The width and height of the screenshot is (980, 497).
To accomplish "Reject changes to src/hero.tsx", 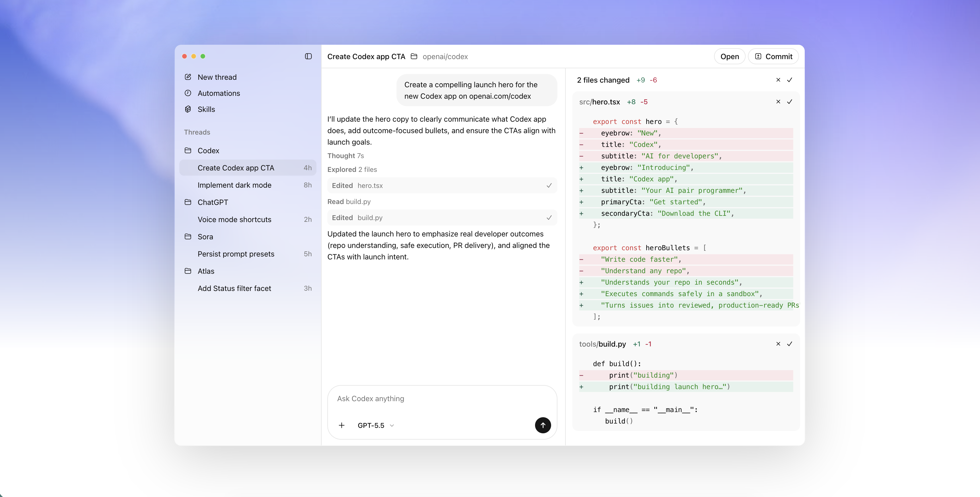I will [x=778, y=102].
